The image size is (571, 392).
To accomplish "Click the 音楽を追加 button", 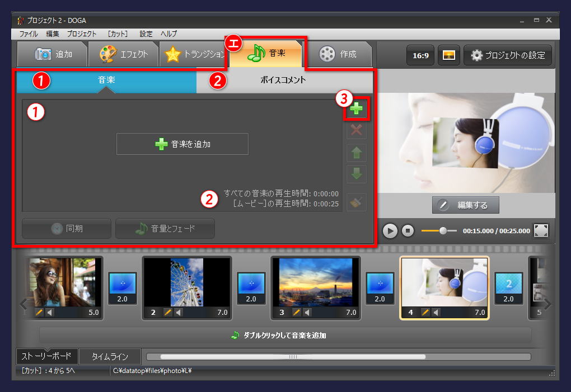I will pyautogui.click(x=182, y=144).
